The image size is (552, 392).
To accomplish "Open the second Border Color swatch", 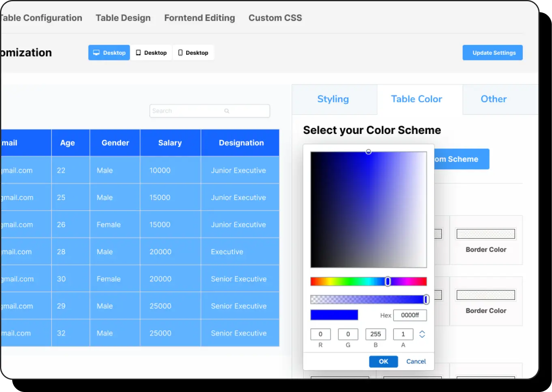I will pyautogui.click(x=485, y=295).
